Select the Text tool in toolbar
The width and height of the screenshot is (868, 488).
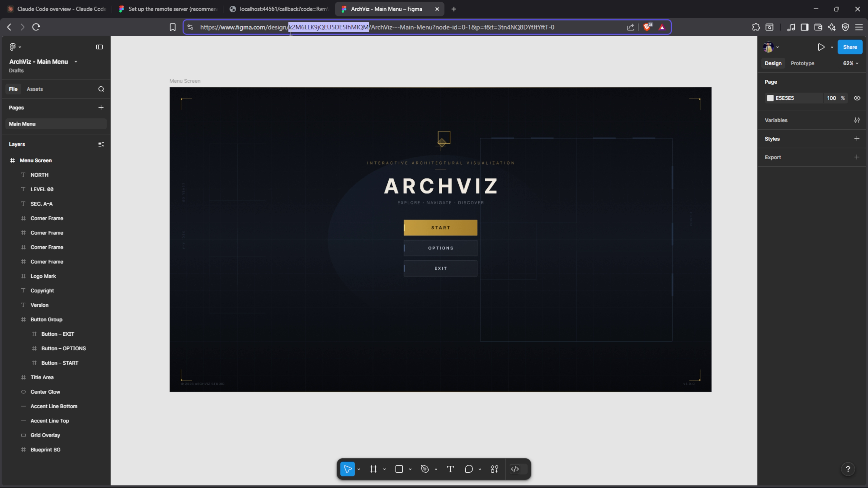point(450,469)
